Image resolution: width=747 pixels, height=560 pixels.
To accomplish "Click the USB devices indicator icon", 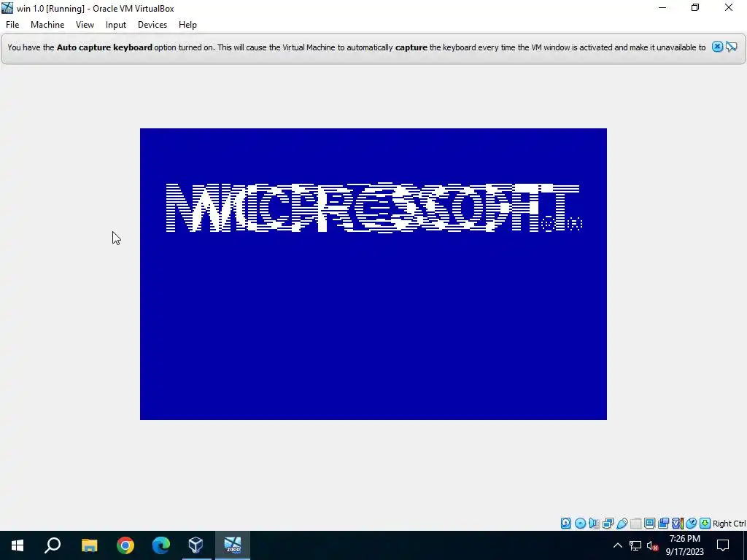I will point(622,524).
